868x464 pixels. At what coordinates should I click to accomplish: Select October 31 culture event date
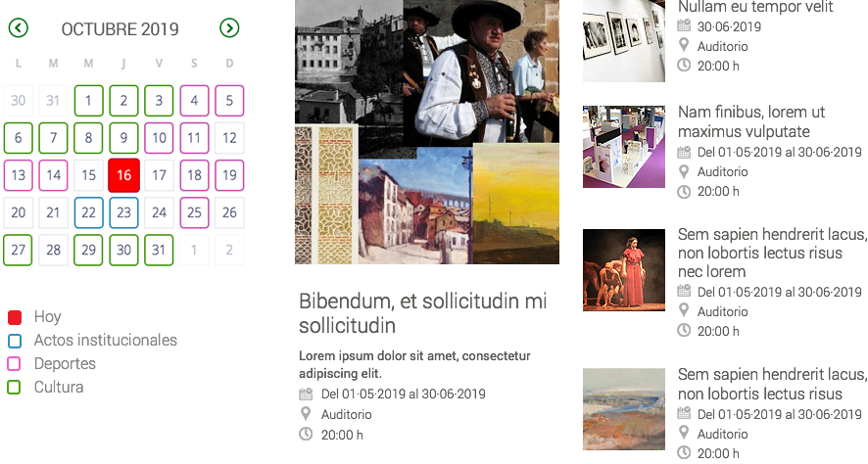(x=159, y=250)
